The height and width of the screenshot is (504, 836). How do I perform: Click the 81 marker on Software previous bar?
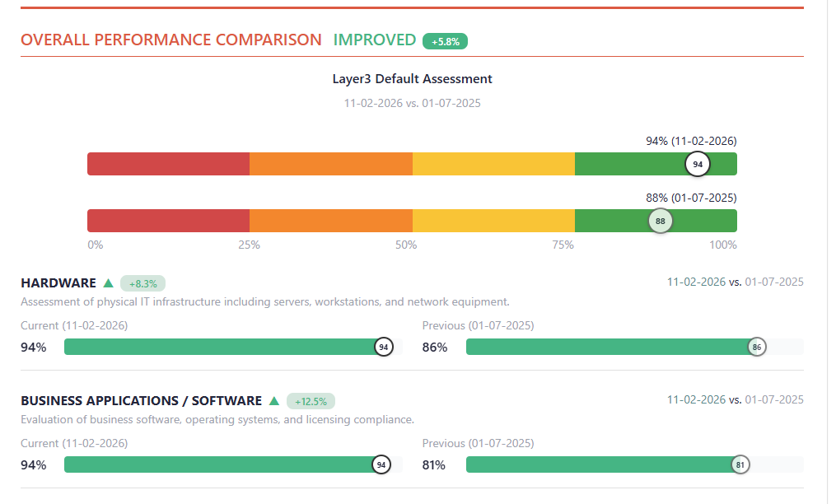click(740, 464)
